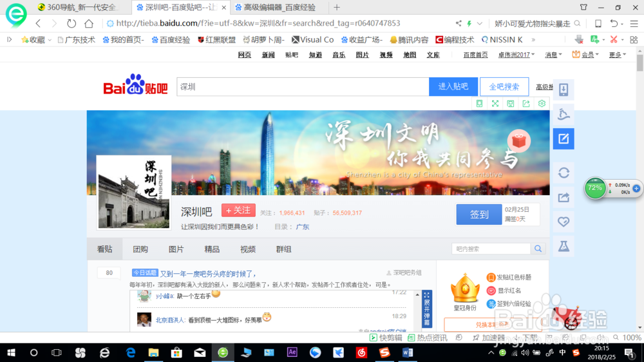Screen dimensions: 644x362
Task: Click the flask lab sidebar icon
Action: point(563,247)
